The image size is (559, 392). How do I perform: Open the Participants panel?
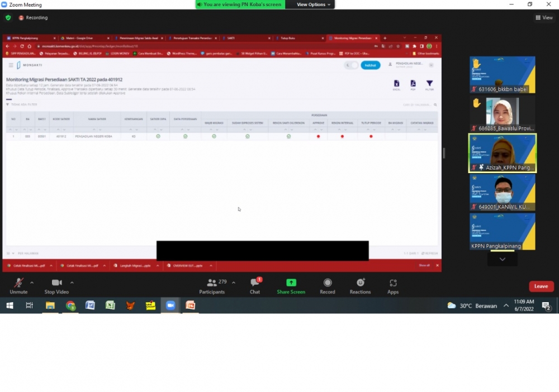tap(212, 286)
